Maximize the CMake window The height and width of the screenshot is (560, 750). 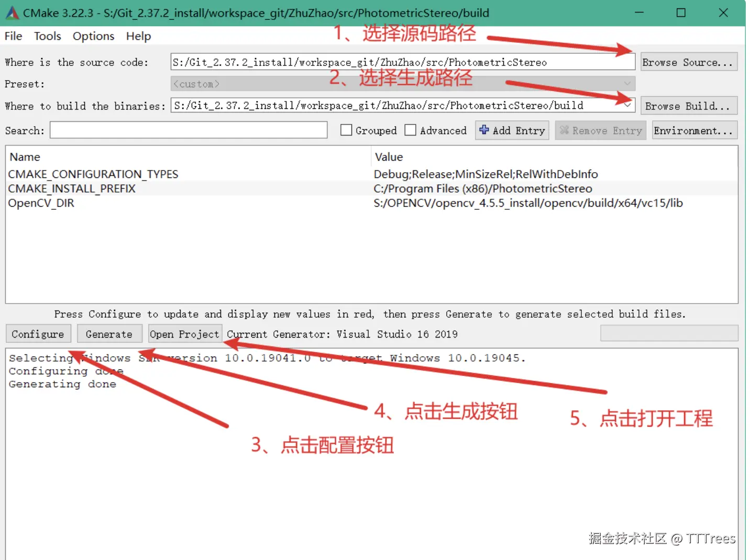point(681,13)
